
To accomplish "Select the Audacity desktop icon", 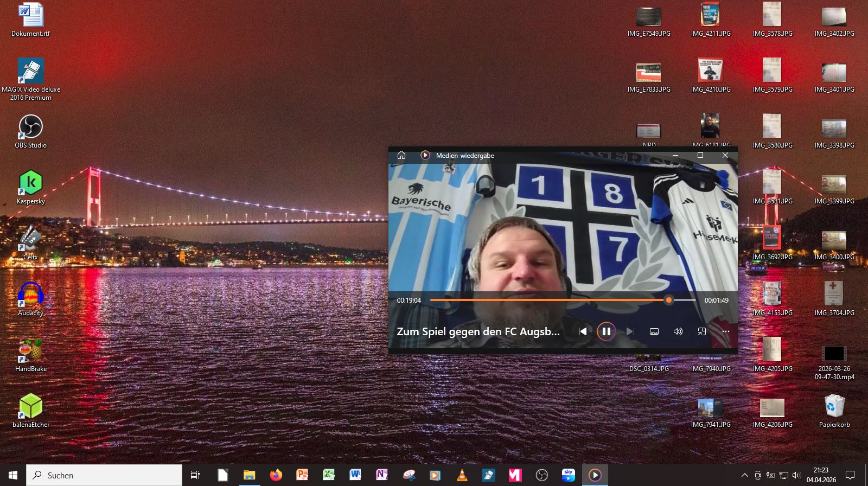I will click(30, 299).
